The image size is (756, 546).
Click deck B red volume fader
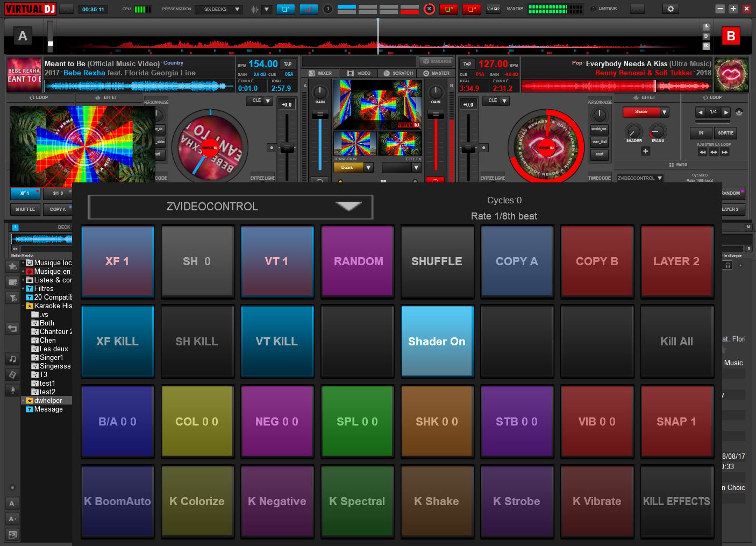435,114
